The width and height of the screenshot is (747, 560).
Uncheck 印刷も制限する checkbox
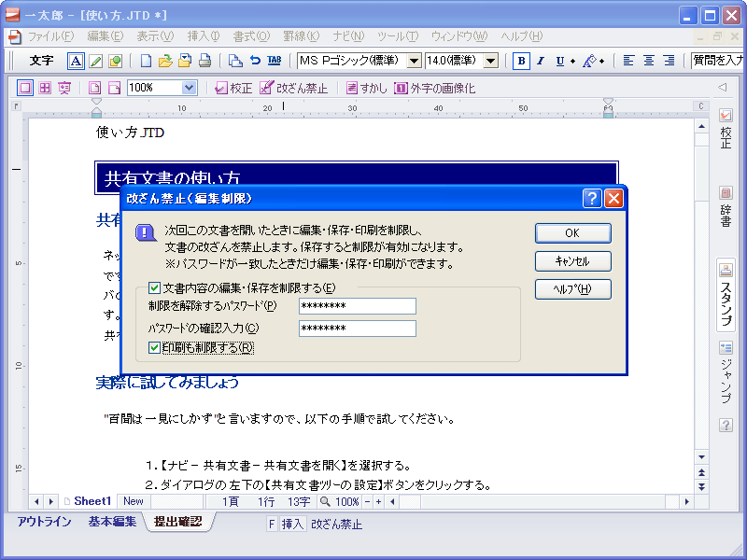point(154,347)
